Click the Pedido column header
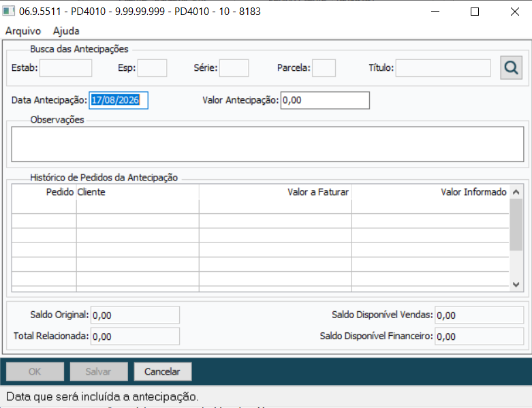The image size is (532, 408). coord(44,192)
